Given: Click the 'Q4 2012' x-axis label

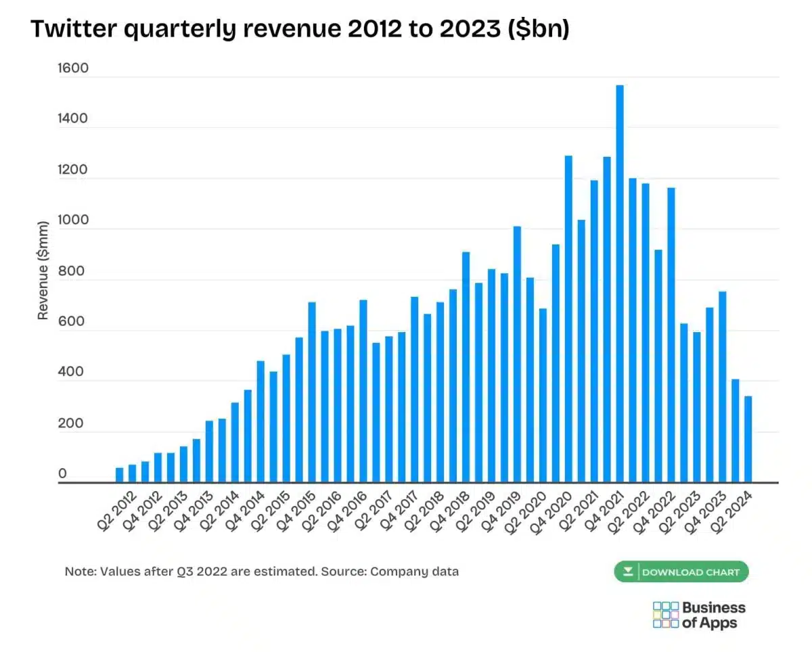Looking at the screenshot, I should click(x=142, y=512).
